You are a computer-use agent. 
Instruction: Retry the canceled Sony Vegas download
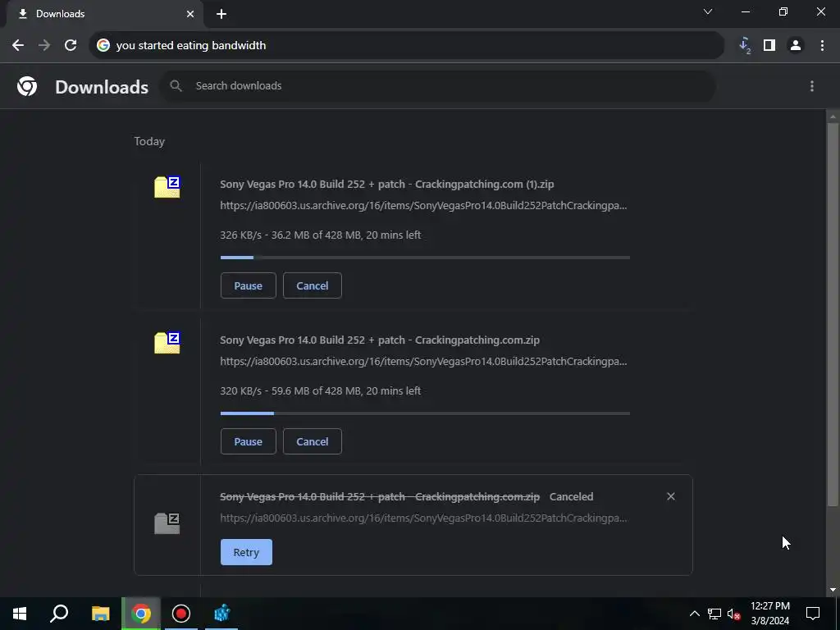(246, 552)
